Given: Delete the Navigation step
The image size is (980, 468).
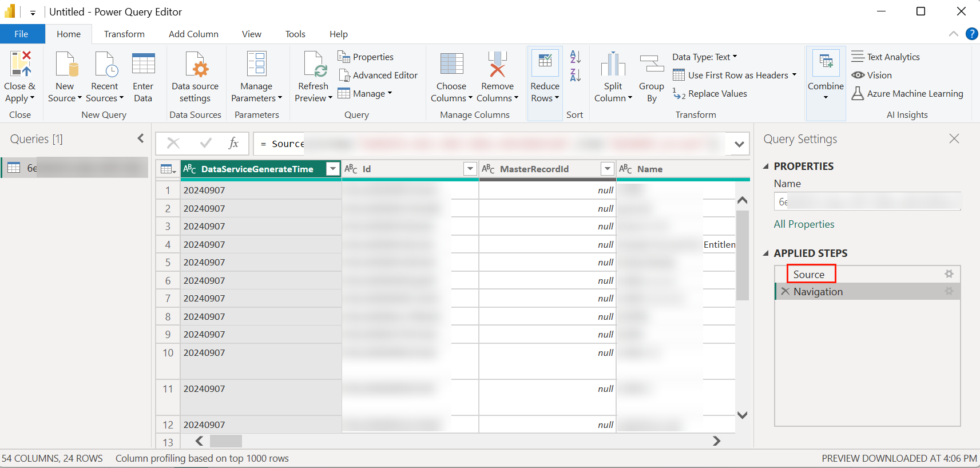Looking at the screenshot, I should [x=785, y=292].
